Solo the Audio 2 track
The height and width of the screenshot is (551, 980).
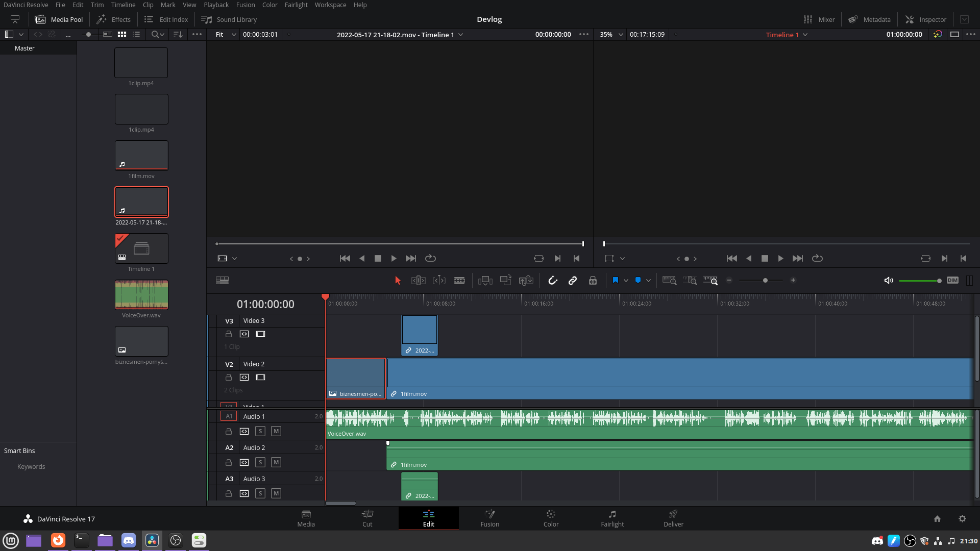click(x=260, y=463)
